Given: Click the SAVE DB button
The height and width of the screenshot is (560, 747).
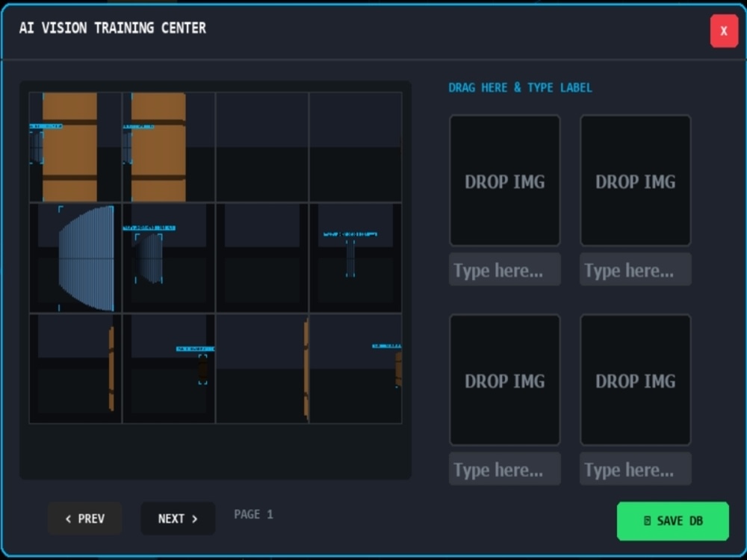Looking at the screenshot, I should (673, 521).
